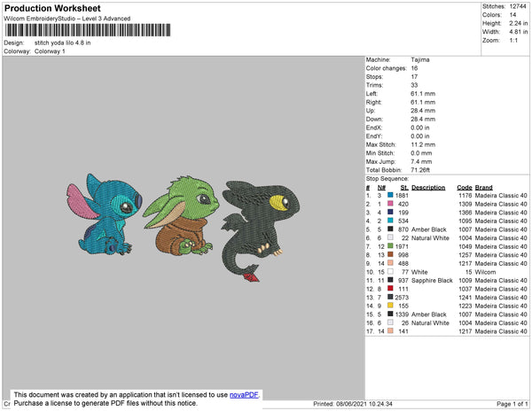Image resolution: width=532 pixels, height=411 pixels.
Task: Pick the brown swatch beside 998 stitches
Action: click(x=390, y=254)
